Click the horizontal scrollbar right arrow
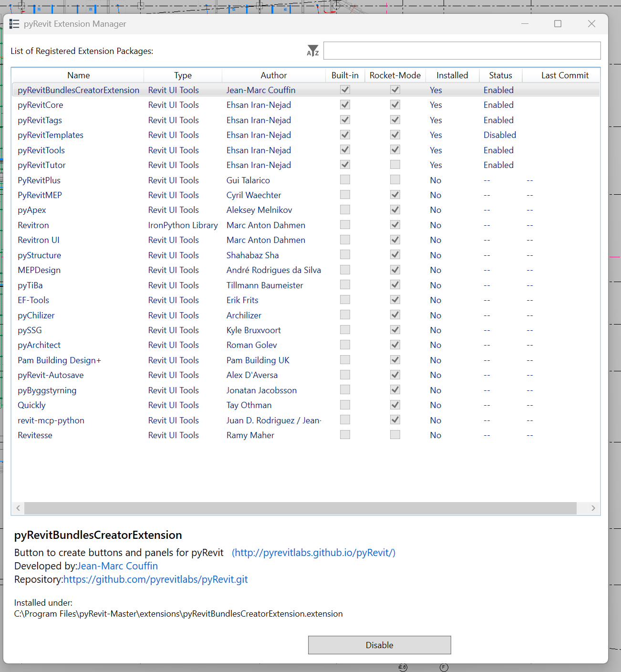The height and width of the screenshot is (672, 621). click(x=593, y=508)
